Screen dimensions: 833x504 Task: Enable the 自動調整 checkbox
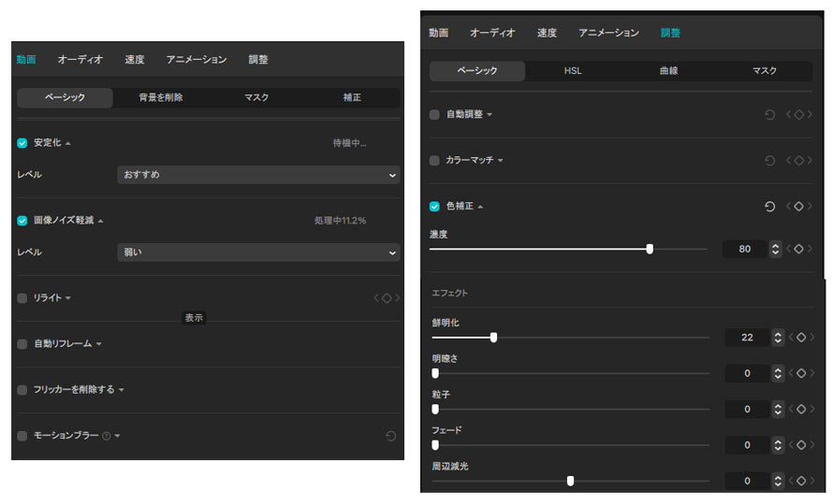434,115
